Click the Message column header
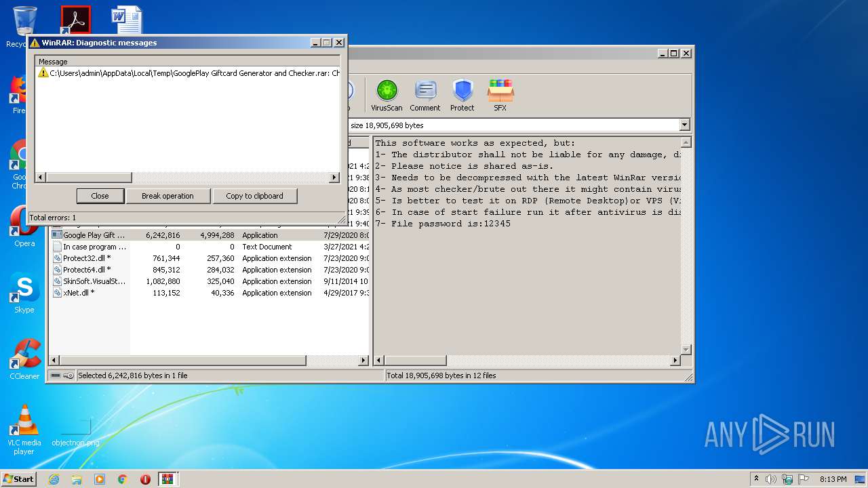The image size is (868, 488). point(188,62)
